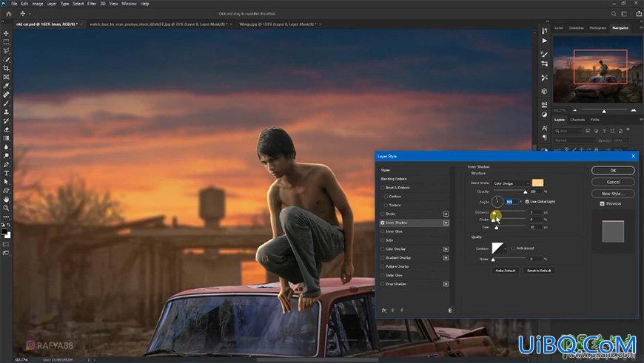Screen dimensions: 644x363
Task: Enable the Bevel & Emboss effect checkbox
Action: [x=383, y=188]
